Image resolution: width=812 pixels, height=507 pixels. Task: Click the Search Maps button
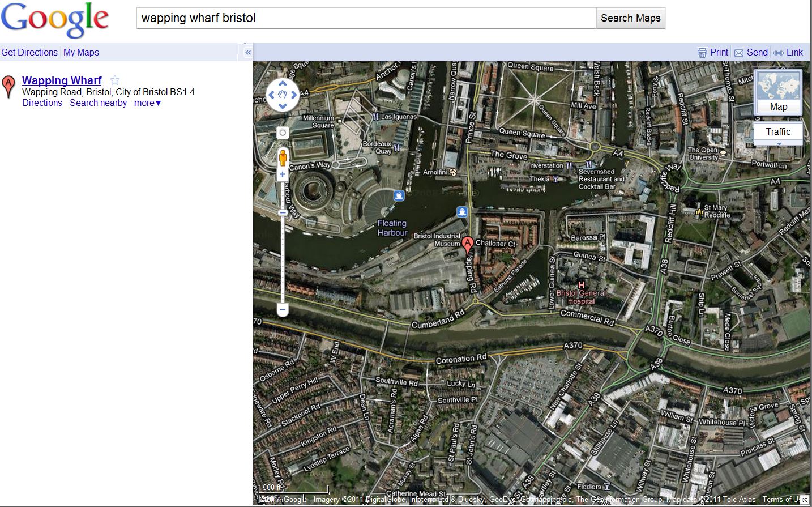pos(631,18)
